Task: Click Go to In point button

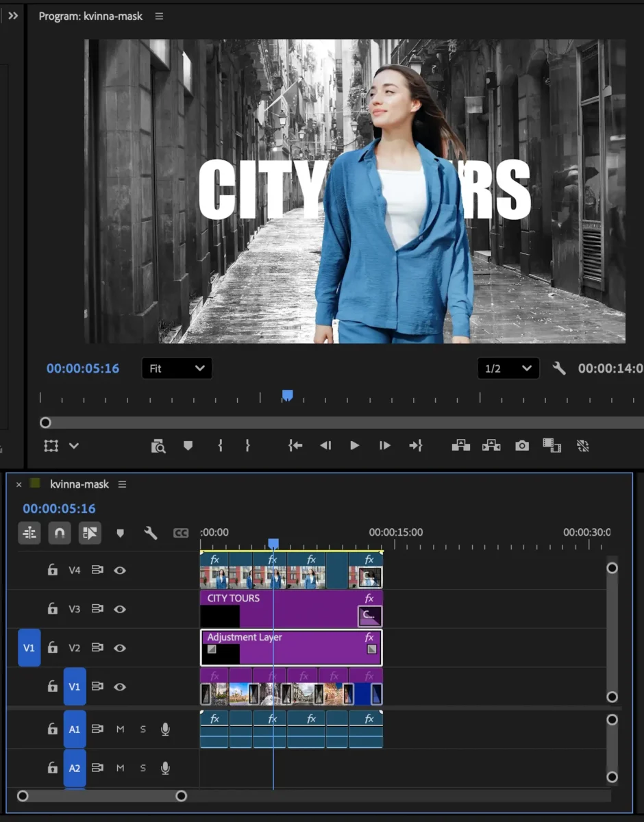Action: coord(295,446)
